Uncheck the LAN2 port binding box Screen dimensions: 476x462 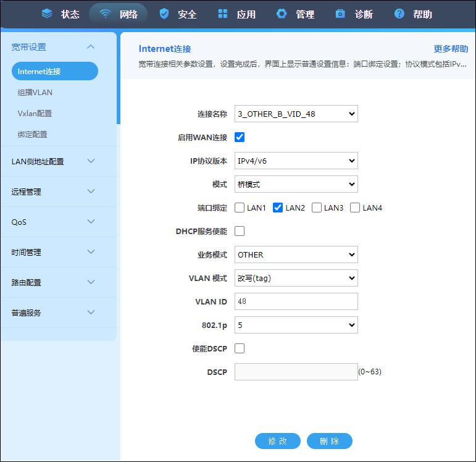tap(278, 208)
